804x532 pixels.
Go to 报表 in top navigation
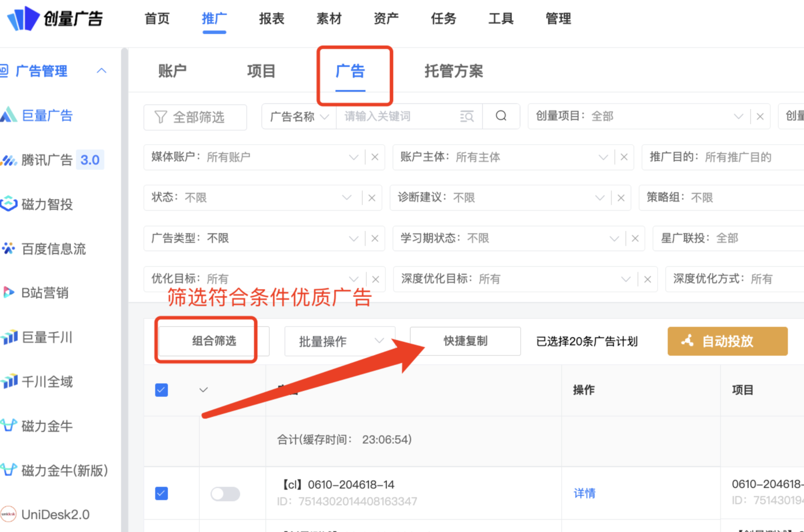point(272,19)
